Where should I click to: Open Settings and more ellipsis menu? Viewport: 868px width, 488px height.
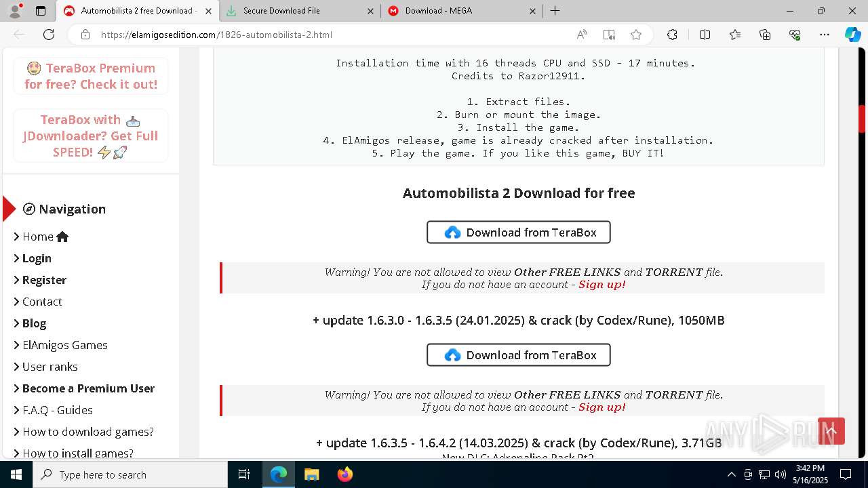point(825,35)
